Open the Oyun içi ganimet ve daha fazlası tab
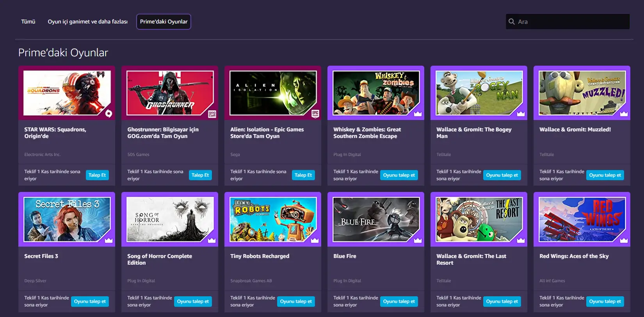The image size is (644, 317). point(87,21)
